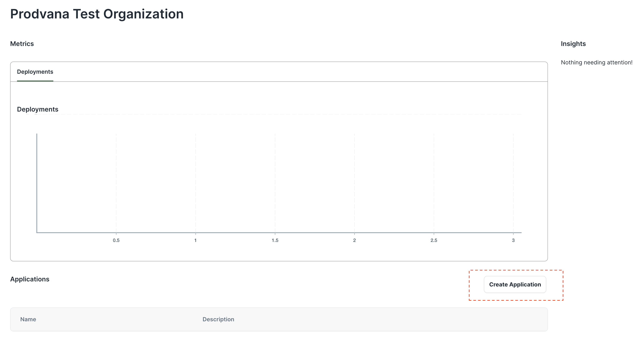Click the chart's vertical y-axis line
The width and height of the screenshot is (643, 364).
point(37,182)
